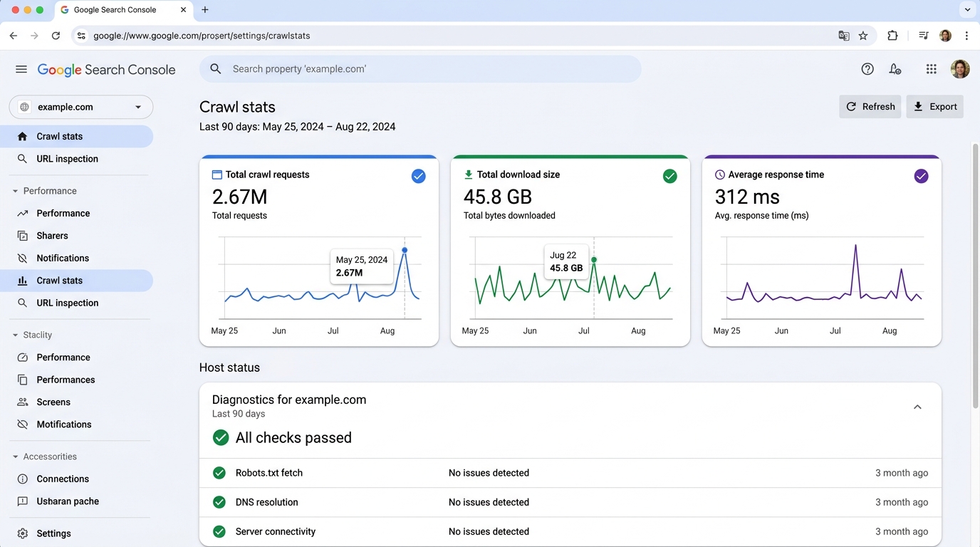Open the account profile avatar
Viewport: 980px width, 547px height.
(960, 69)
